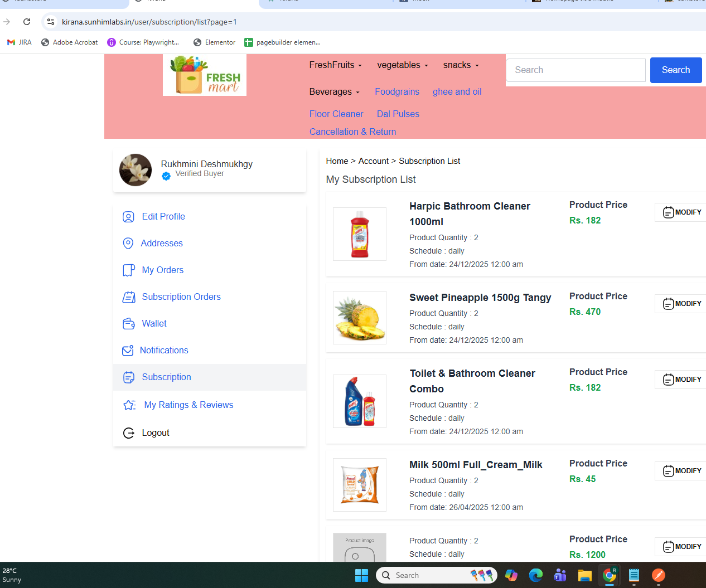Click the Milk 500ml Full_Cream_Milk title
The image size is (706, 588).
[476, 465]
